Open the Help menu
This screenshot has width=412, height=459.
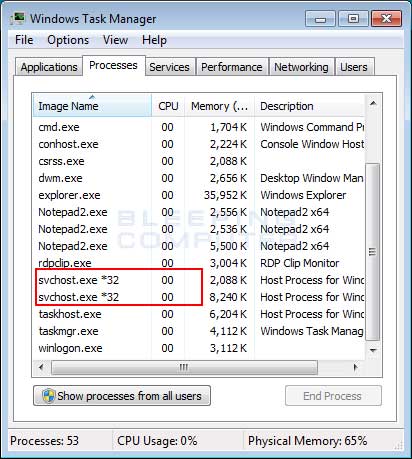[x=154, y=40]
